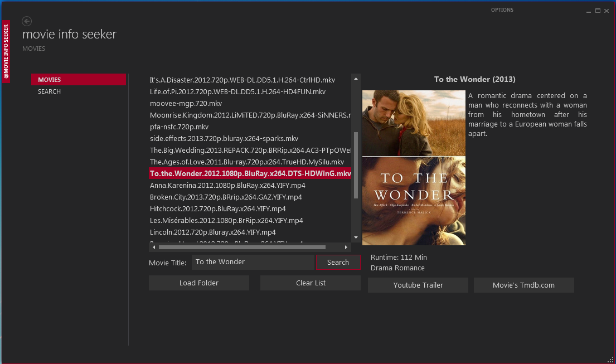Open Movie's Tmdb.com page button

point(523,285)
